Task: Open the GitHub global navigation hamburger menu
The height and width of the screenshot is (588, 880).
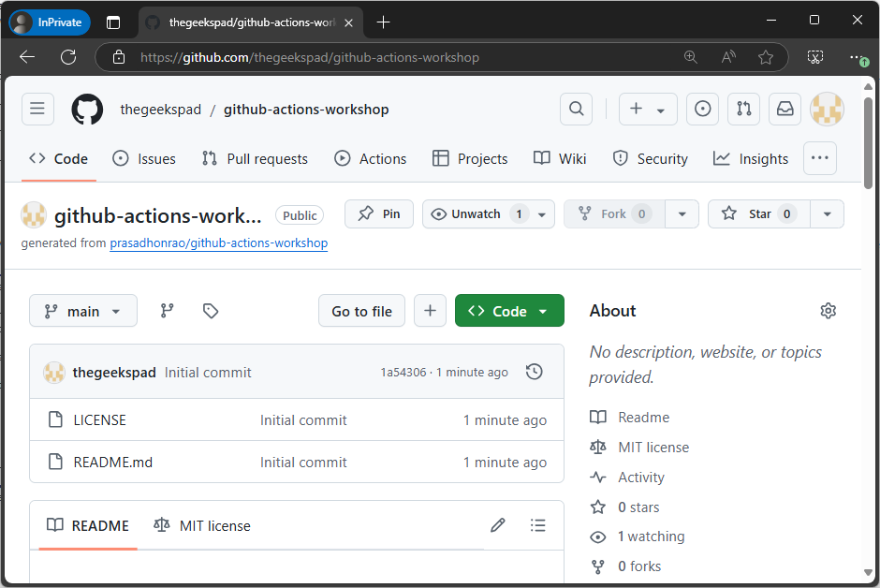Action: tap(37, 109)
